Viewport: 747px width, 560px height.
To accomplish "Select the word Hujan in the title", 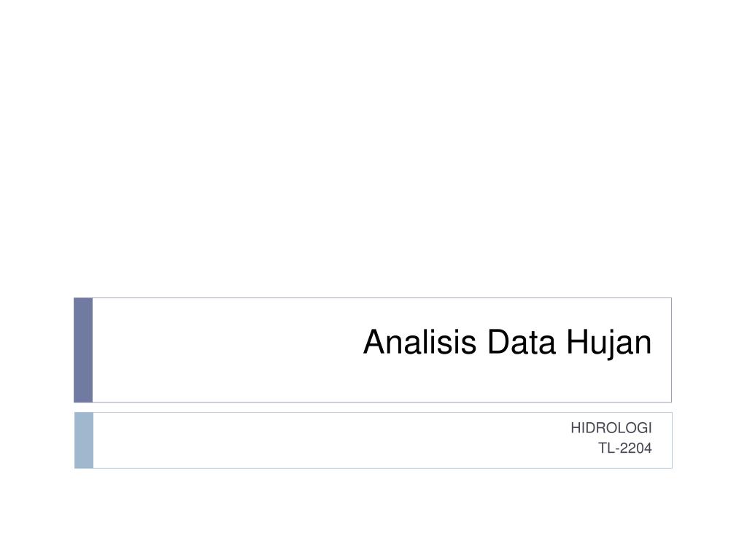I will click(609, 343).
